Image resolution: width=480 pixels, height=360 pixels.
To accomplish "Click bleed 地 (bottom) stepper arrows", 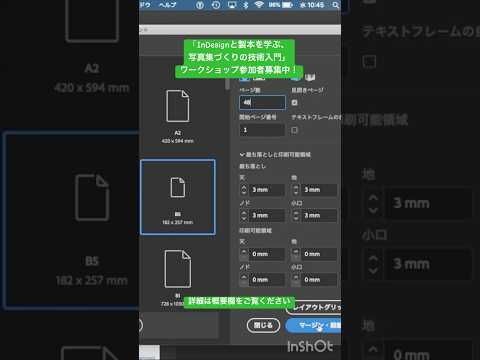I will [296, 190].
